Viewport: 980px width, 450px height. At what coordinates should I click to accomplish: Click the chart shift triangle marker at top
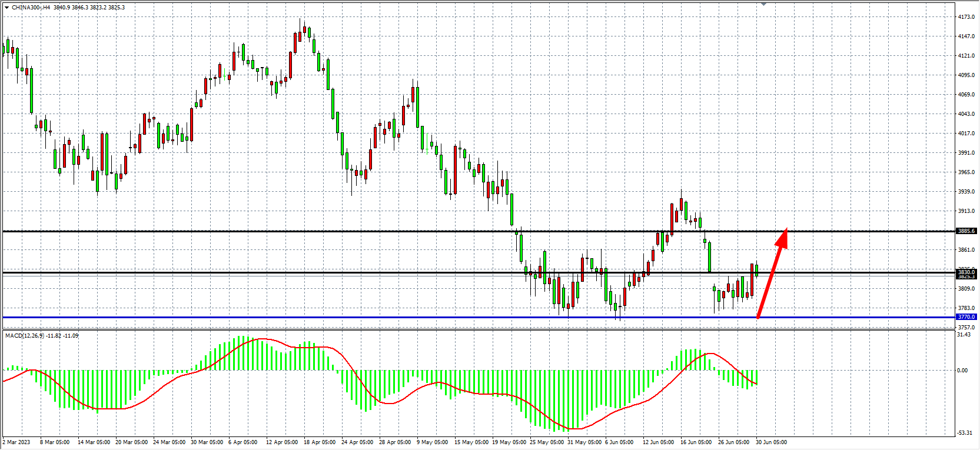(x=763, y=4)
